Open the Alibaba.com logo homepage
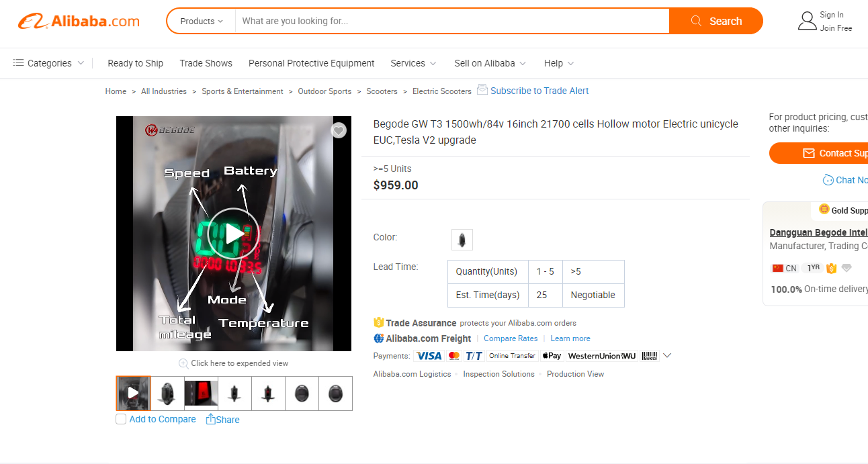Viewport: 868px width, 464px height. point(79,21)
